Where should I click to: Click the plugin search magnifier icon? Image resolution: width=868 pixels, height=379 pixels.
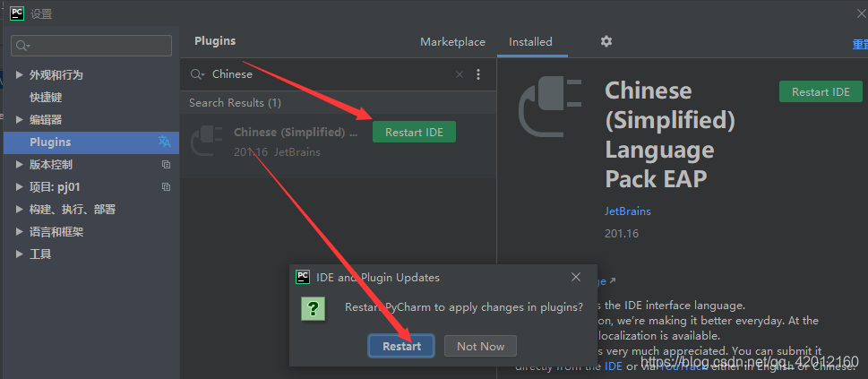(196, 74)
